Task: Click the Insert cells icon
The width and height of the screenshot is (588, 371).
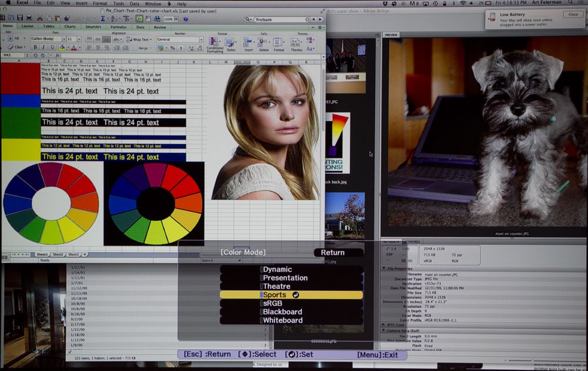Action: 248,44
